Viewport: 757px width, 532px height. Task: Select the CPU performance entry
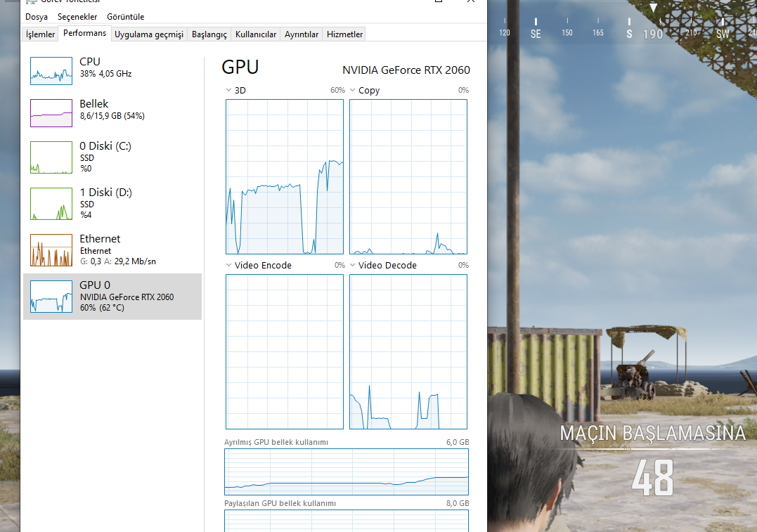[x=112, y=70]
